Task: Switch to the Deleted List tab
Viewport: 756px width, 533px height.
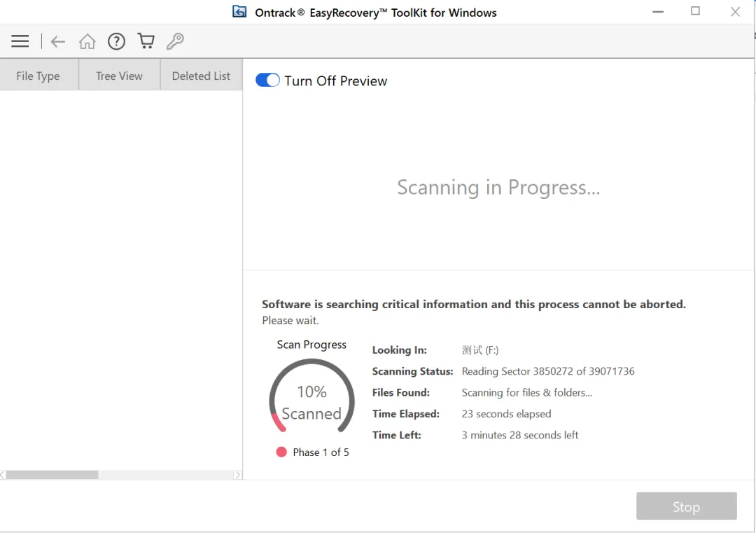Action: coord(201,76)
